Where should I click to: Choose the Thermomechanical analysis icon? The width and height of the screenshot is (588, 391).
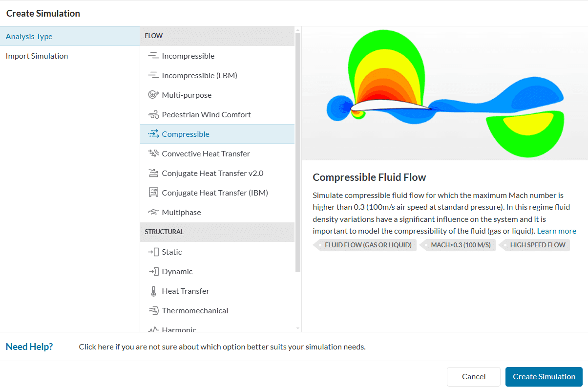tap(153, 311)
